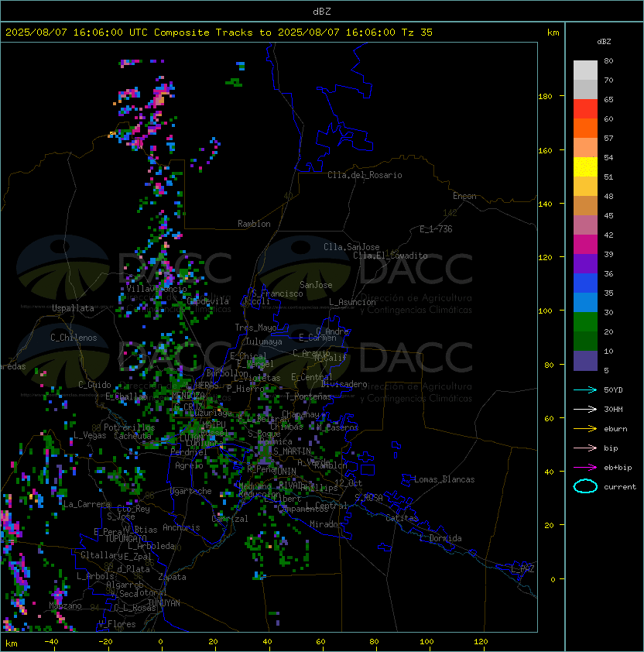
Task: Click the C_Chilenos map label
Action: coord(74,338)
